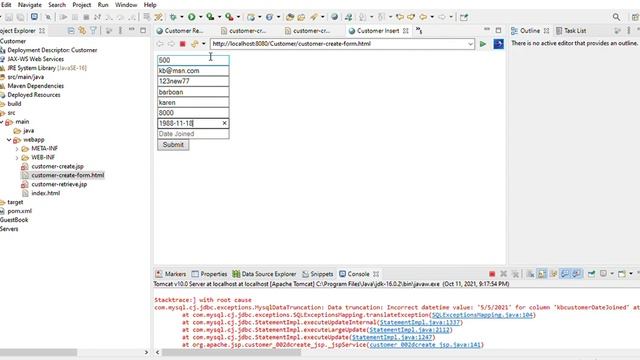
Task: Switch to Customer Re... editor tab
Action: (180, 31)
